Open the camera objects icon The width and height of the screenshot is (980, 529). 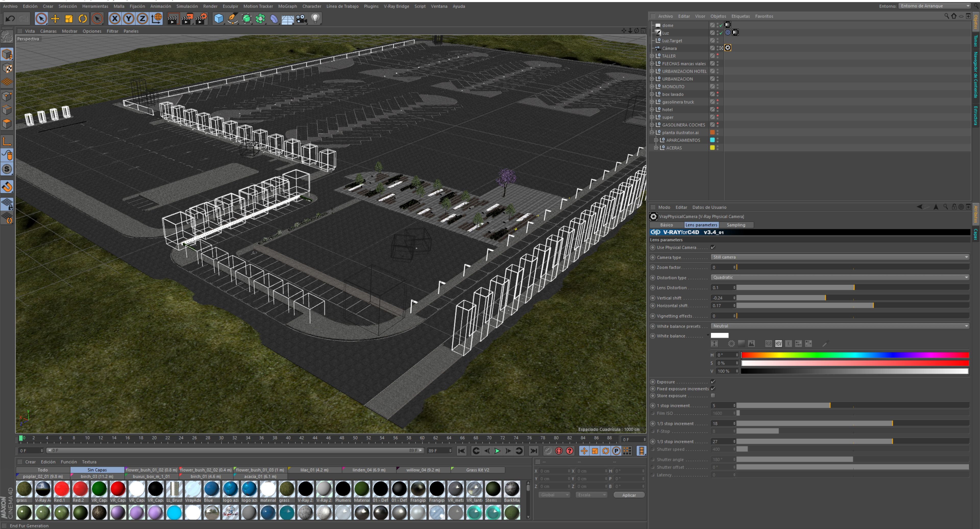(x=301, y=18)
